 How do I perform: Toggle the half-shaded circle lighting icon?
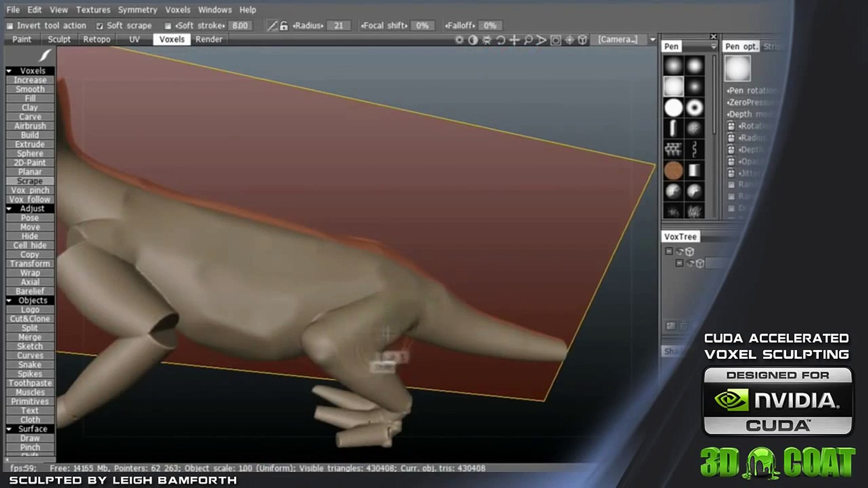(473, 40)
